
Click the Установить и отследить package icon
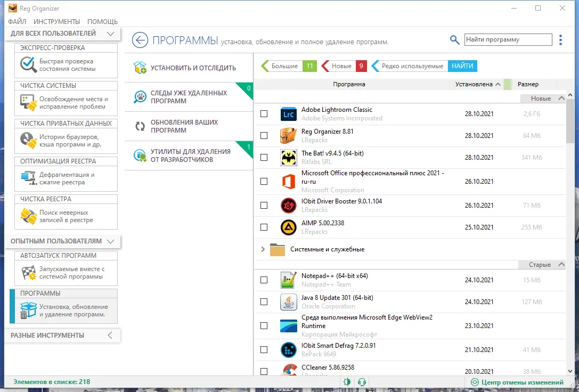(x=140, y=68)
